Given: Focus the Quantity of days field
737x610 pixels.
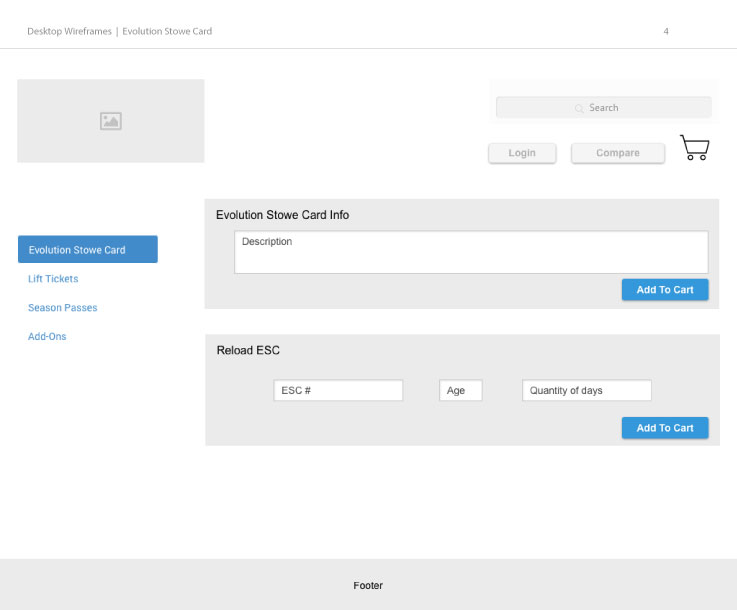Looking at the screenshot, I should click(586, 390).
